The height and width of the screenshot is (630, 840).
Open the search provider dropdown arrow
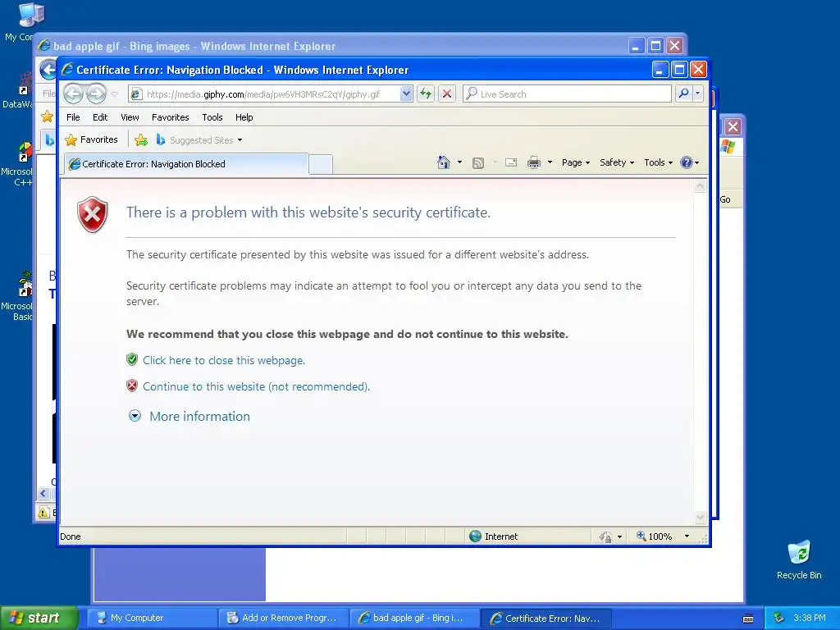697,94
